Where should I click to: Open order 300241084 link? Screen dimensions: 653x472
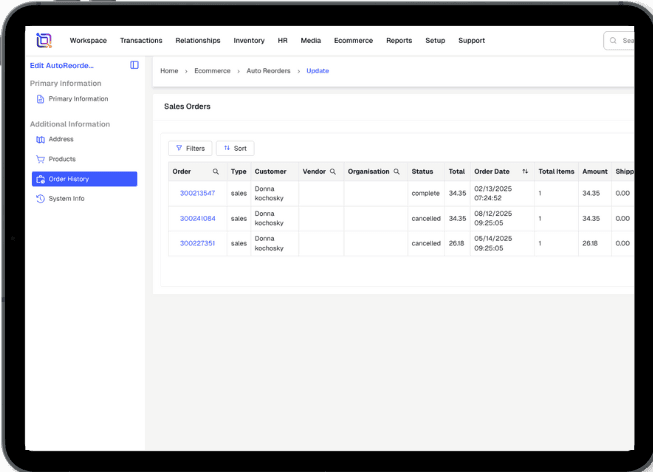pos(197,218)
